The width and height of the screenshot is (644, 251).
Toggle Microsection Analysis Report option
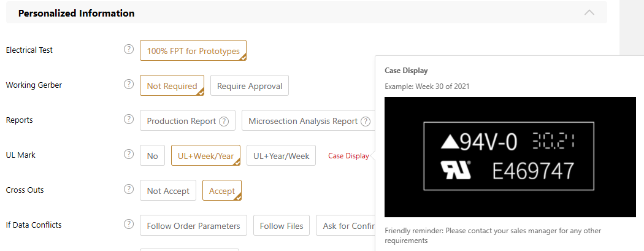point(302,121)
